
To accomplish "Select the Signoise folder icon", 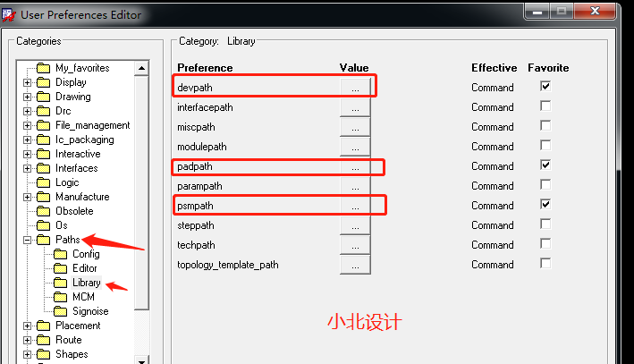I will [x=61, y=311].
